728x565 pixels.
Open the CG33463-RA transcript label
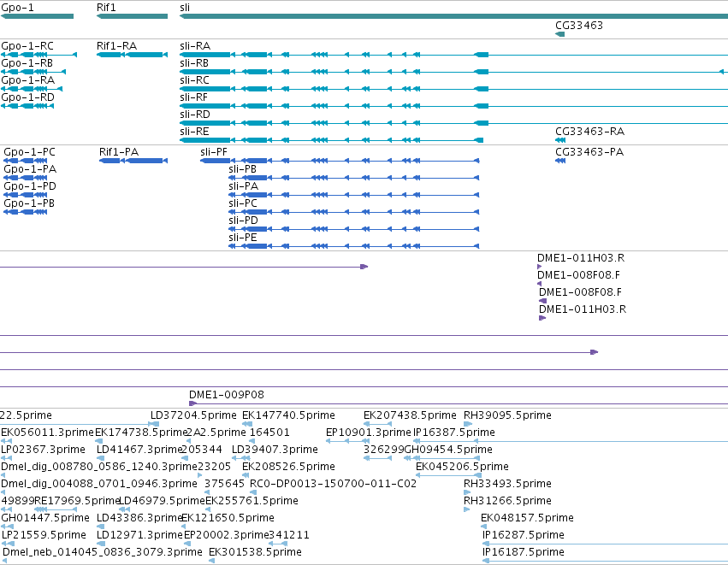(x=589, y=132)
